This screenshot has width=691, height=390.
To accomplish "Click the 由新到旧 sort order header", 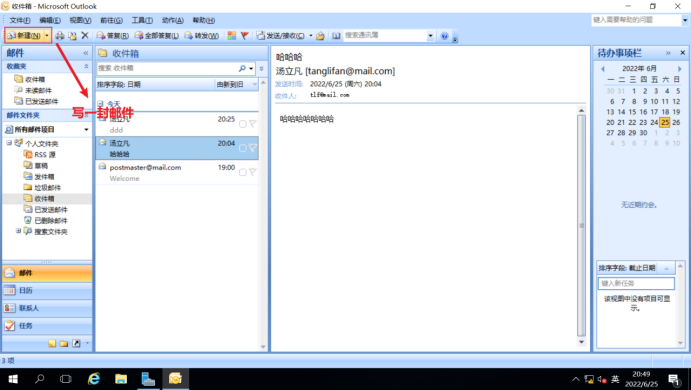I will [x=236, y=85].
